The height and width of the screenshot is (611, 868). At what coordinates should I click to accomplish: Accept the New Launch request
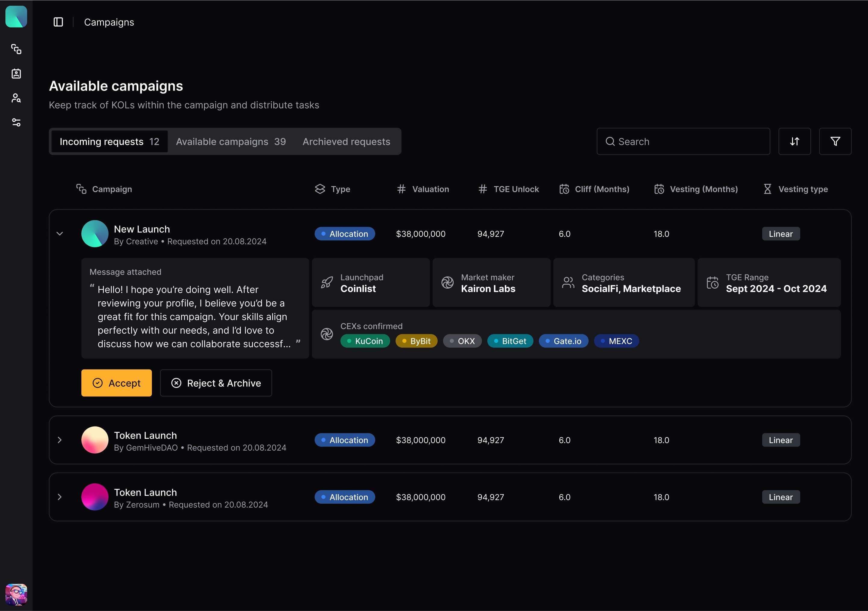coord(116,383)
